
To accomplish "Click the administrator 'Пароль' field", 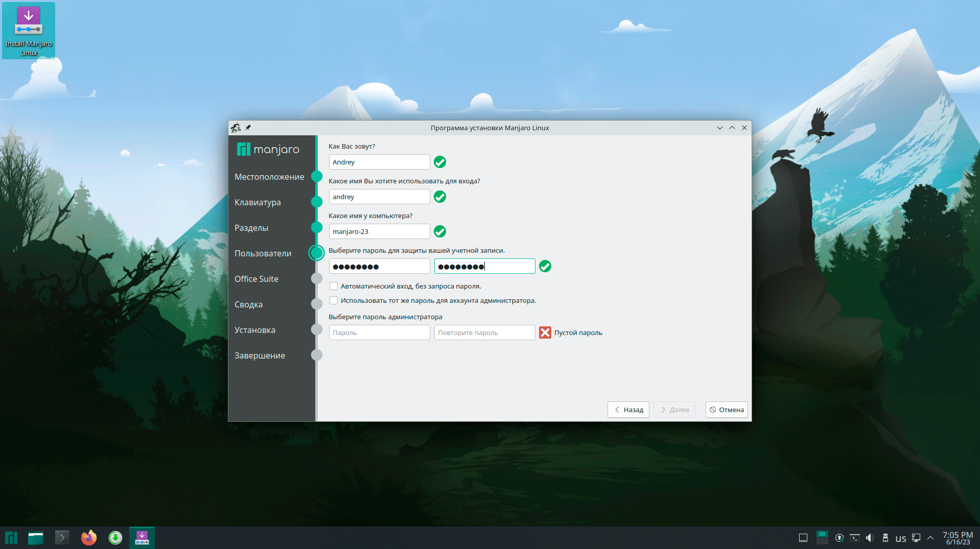I will pos(379,332).
